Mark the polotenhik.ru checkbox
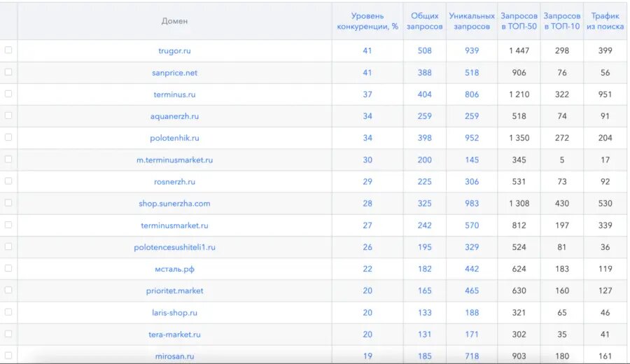This screenshot has width=630, height=364. tap(8, 137)
